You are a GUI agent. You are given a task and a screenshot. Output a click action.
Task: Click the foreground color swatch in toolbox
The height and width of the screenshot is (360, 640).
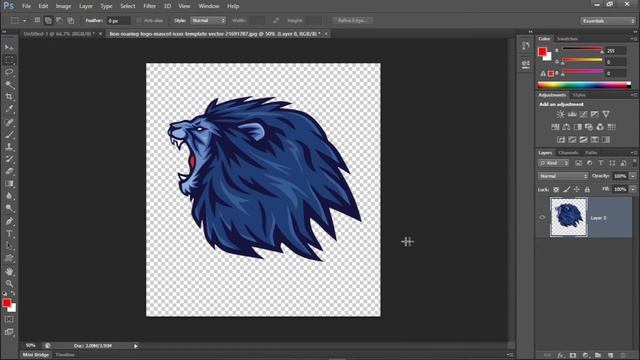point(7,303)
